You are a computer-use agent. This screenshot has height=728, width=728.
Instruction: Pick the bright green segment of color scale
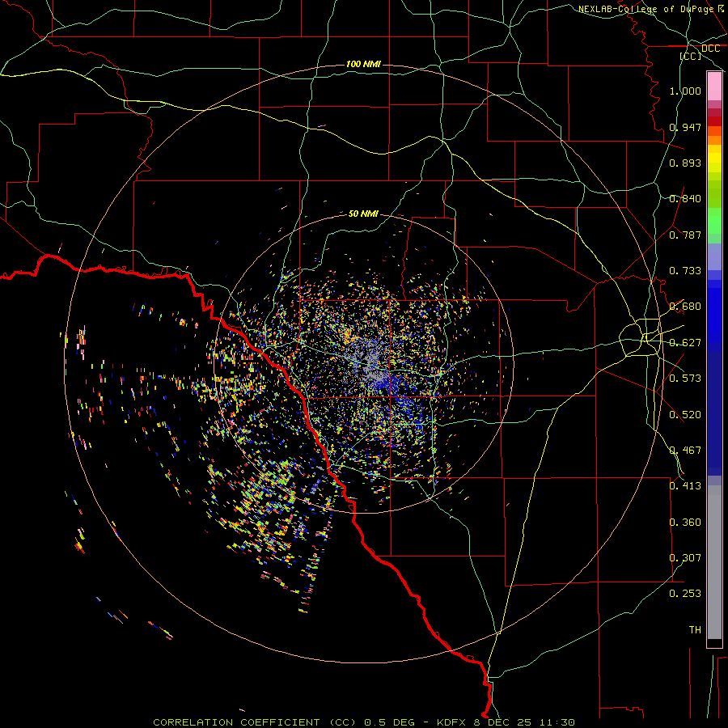pos(714,221)
